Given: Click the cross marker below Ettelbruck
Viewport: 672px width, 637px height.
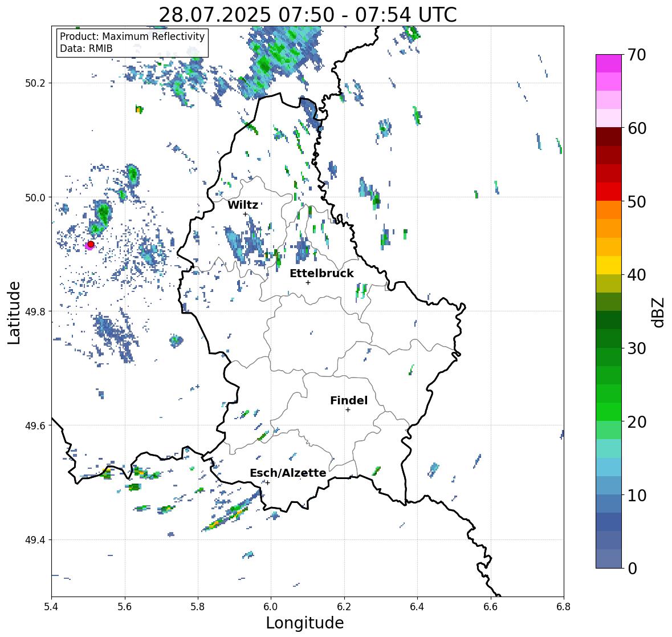Looking at the screenshot, I should pos(308,282).
